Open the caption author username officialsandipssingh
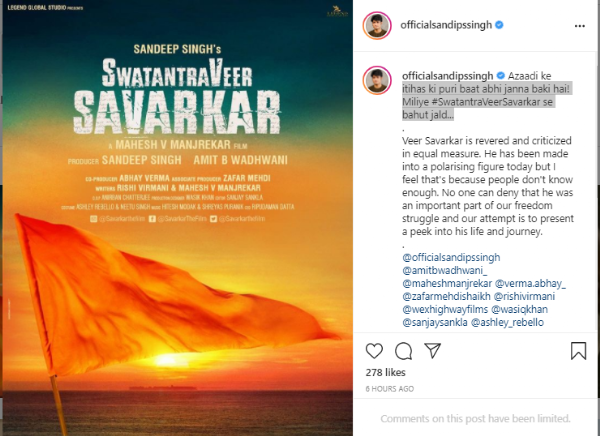The height and width of the screenshot is (436, 600). 448,76
